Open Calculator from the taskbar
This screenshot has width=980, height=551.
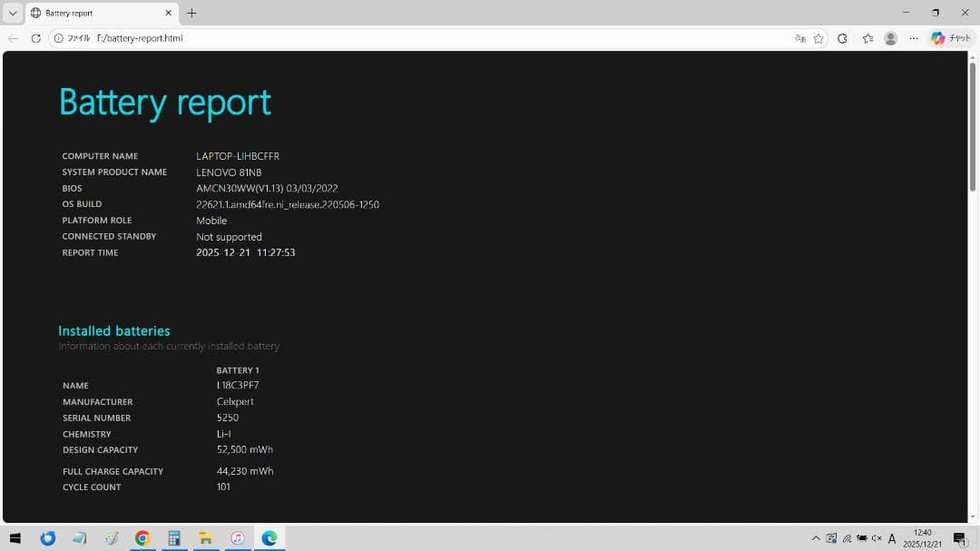(x=174, y=537)
